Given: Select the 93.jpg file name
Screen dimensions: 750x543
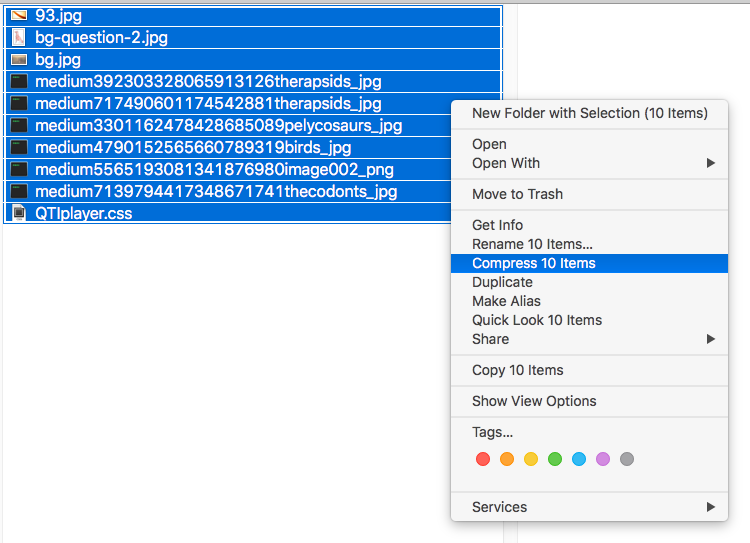Looking at the screenshot, I should click(x=58, y=16).
